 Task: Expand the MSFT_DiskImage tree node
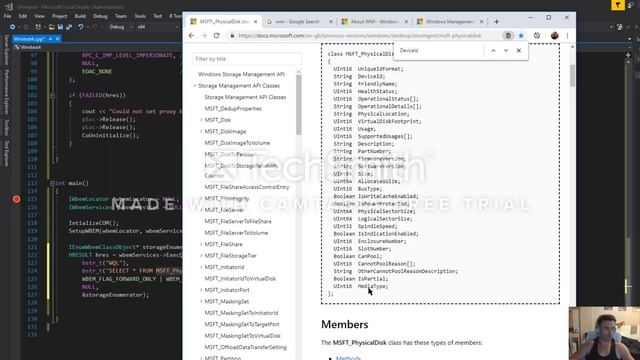201,131
